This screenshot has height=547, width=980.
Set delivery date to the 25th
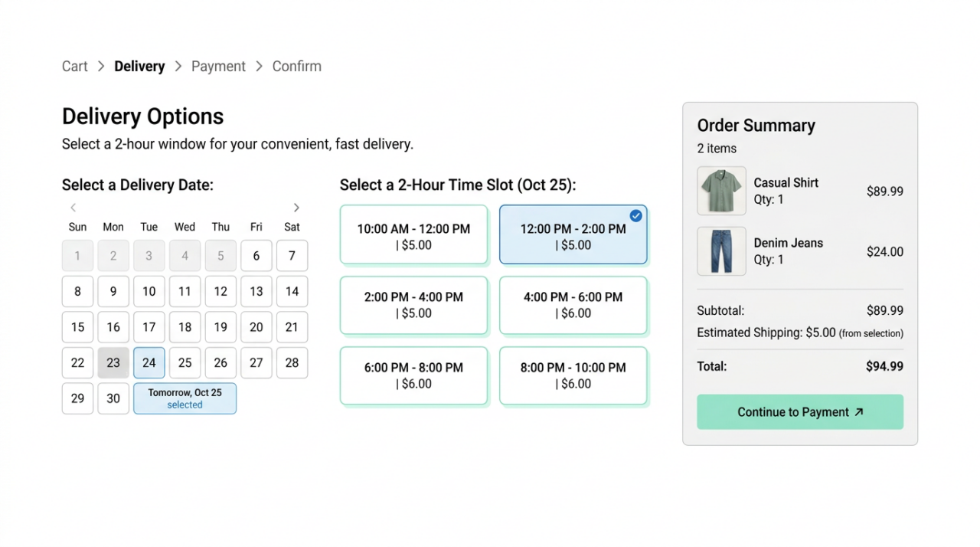[x=185, y=362]
